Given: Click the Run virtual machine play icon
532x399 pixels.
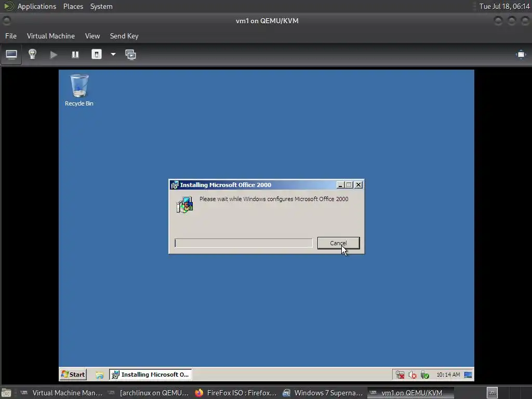Looking at the screenshot, I should pos(54,55).
